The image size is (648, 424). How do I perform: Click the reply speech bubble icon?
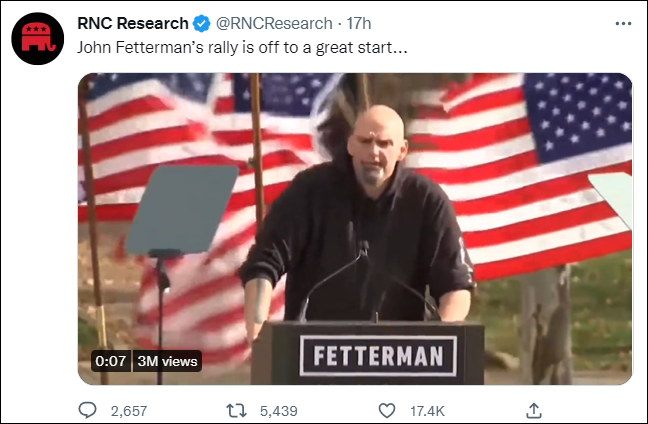87,410
